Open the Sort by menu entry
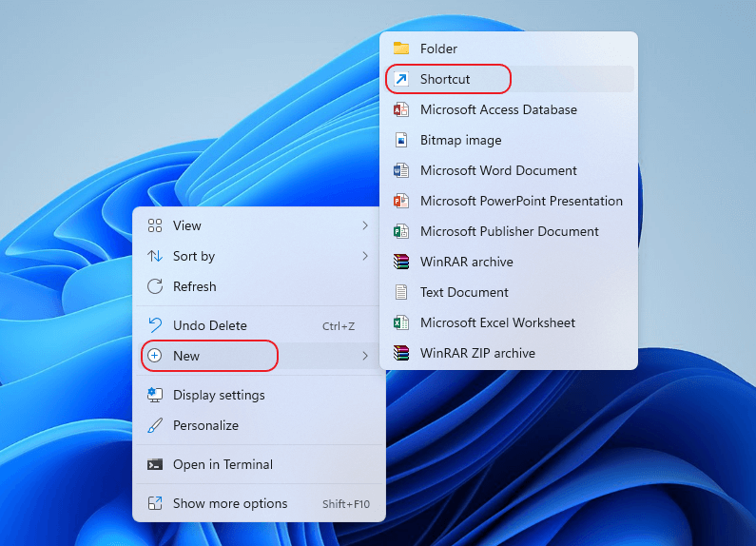The height and width of the screenshot is (546, 756). pos(259,256)
